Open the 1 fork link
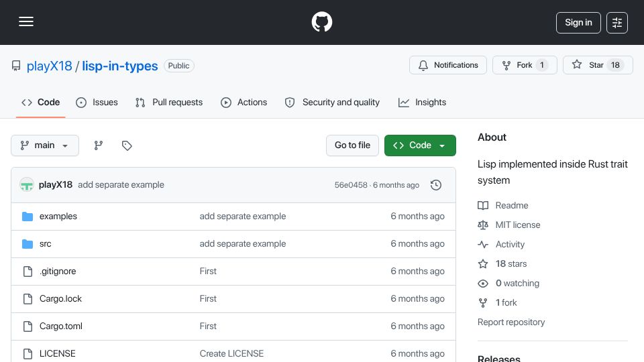Image resolution: width=644 pixels, height=362 pixels. coord(497,302)
